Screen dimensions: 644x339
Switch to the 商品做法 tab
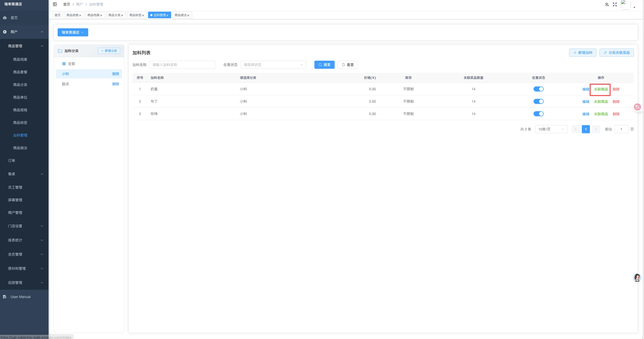coord(181,15)
